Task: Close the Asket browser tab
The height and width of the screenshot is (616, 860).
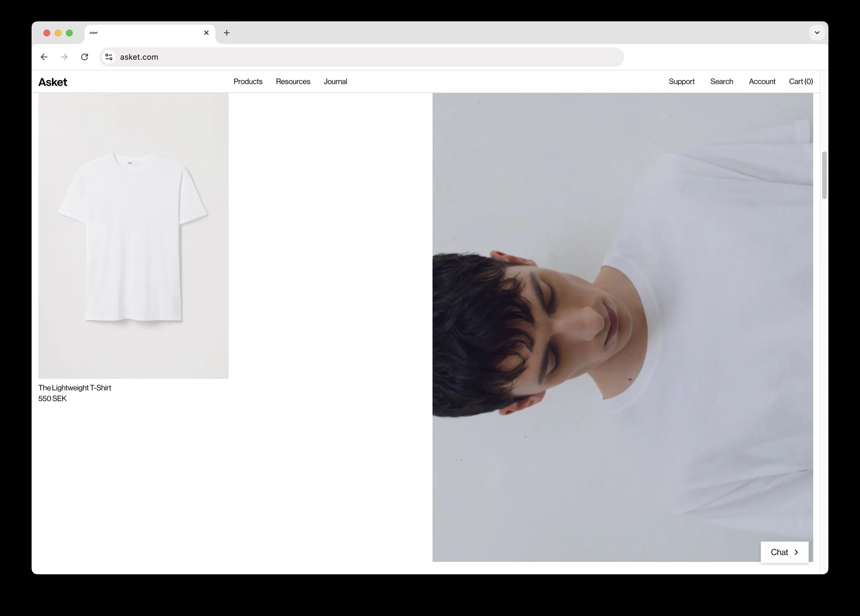Action: click(x=206, y=33)
